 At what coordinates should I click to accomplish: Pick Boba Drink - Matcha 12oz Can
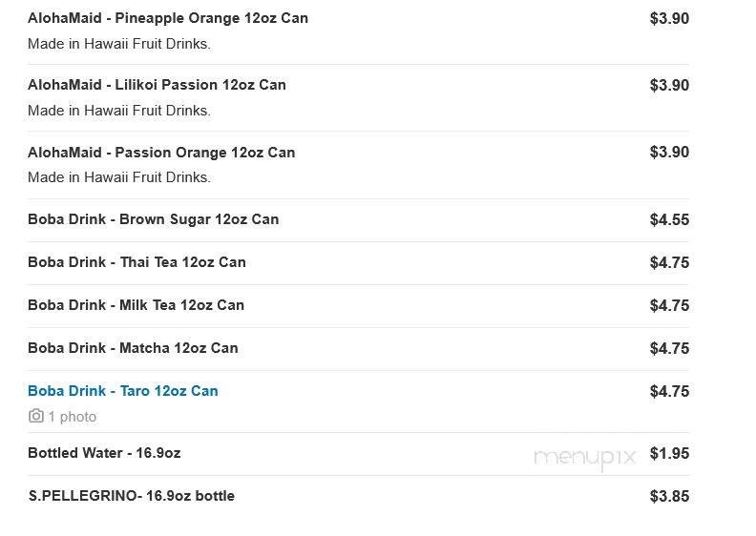click(x=133, y=348)
